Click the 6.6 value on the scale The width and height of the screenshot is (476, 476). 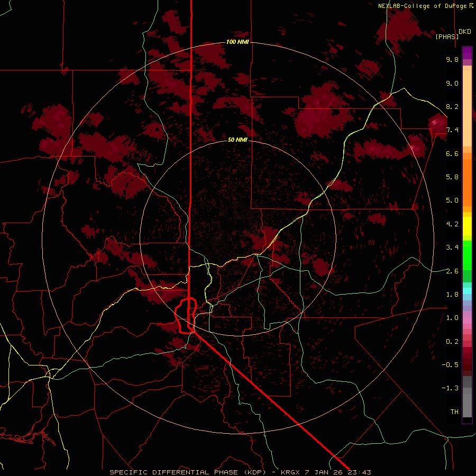452,153
